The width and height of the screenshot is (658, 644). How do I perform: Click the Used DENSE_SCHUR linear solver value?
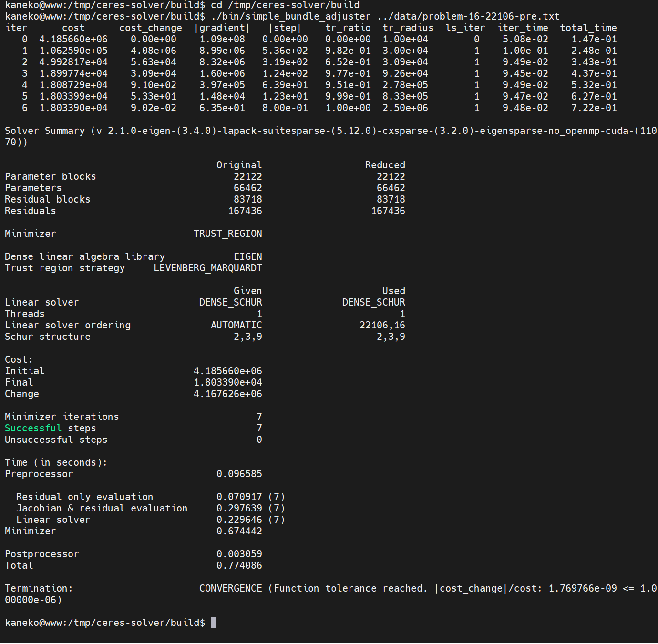[x=373, y=302]
